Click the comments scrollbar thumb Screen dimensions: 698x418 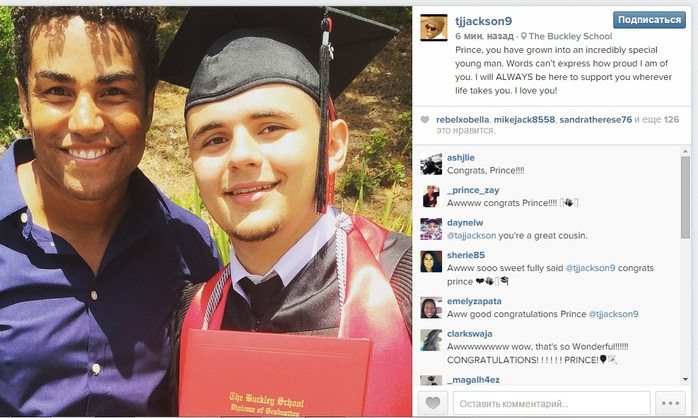point(685,197)
